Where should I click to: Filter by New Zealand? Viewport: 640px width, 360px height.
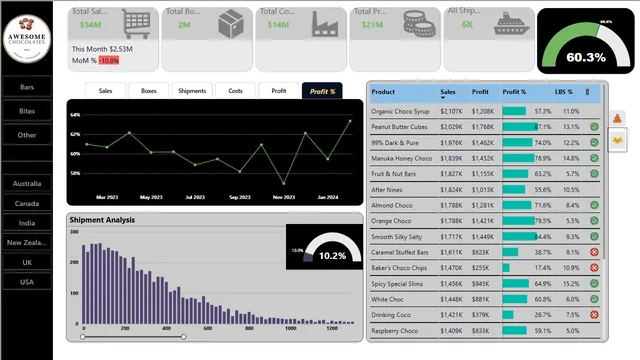pos(27,242)
